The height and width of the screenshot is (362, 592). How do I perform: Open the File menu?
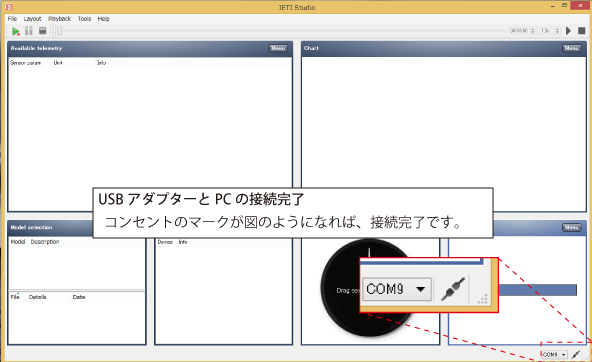click(x=12, y=18)
